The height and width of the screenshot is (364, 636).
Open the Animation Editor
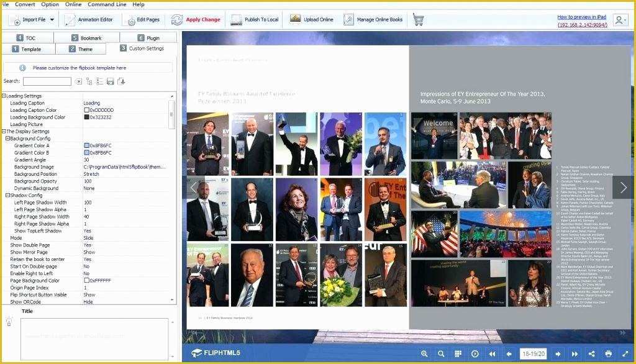89,19
